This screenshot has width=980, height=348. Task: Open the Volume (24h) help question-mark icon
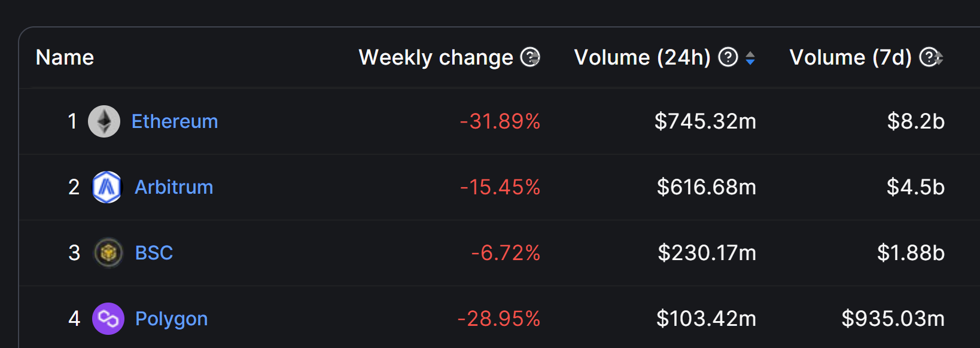(728, 57)
